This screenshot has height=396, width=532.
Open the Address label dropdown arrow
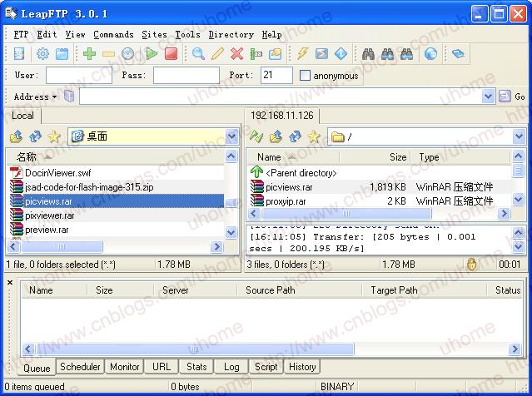coord(55,97)
